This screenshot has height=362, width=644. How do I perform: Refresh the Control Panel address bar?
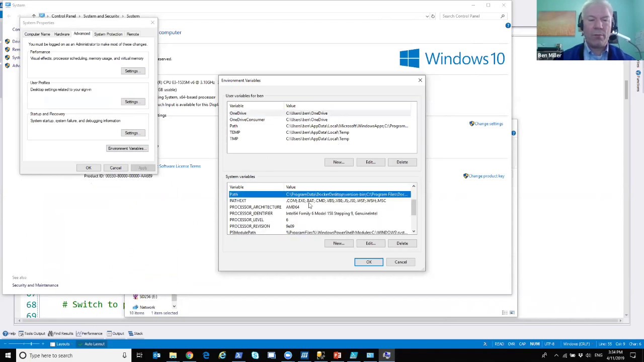(x=433, y=16)
